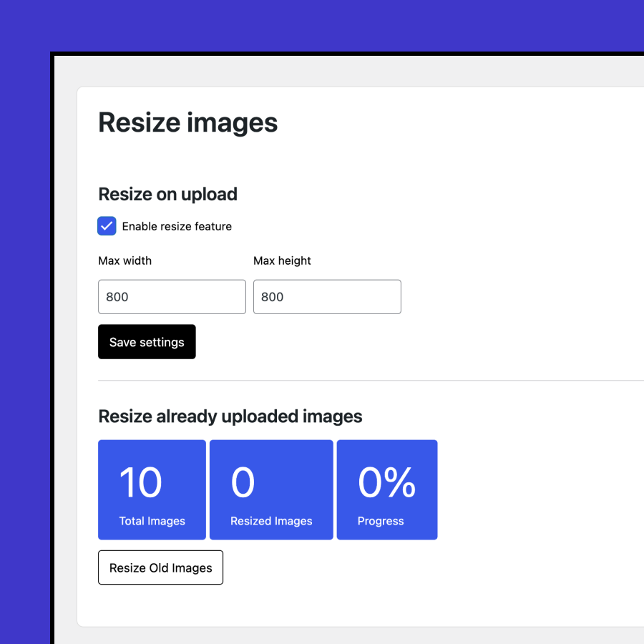Start resizing with Resize Old Images button
Image resolution: width=644 pixels, height=644 pixels.
pyautogui.click(x=160, y=567)
